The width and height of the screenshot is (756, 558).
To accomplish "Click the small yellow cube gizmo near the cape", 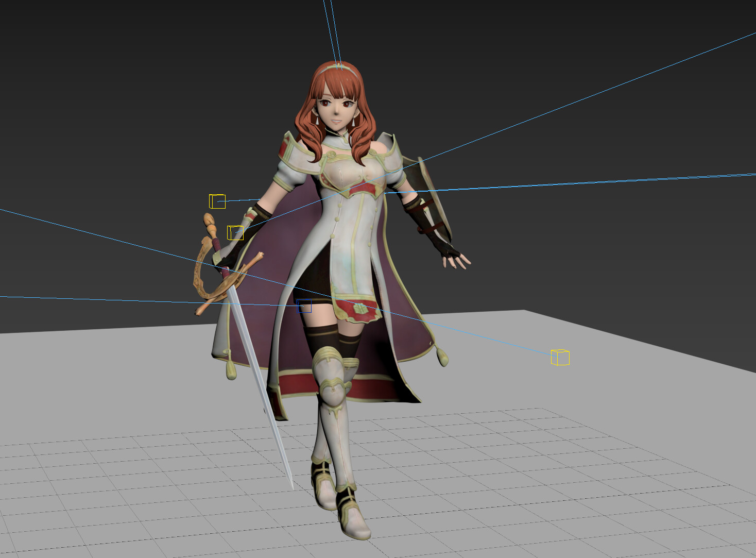I will [235, 232].
